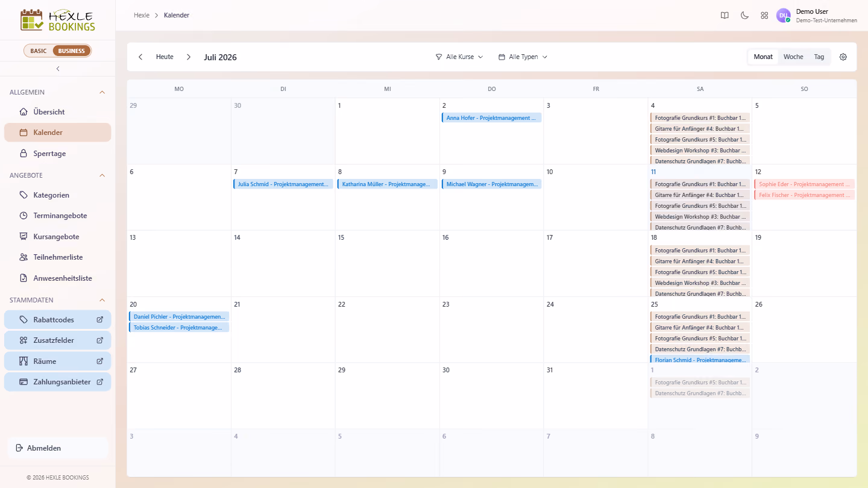Open Kursangebote in sidebar

coord(58,237)
